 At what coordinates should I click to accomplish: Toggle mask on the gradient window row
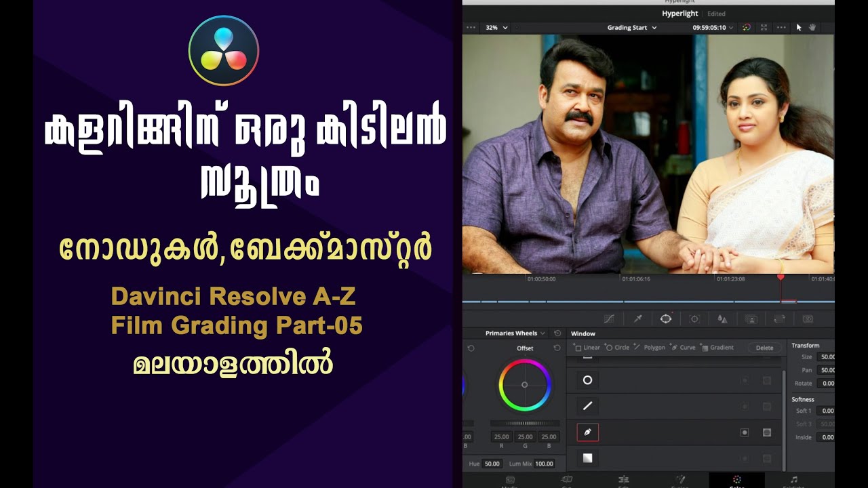767,458
